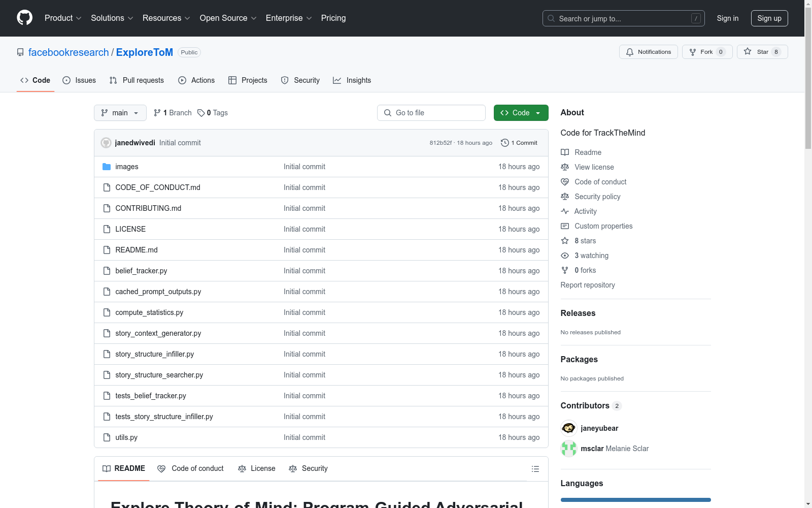
Task: Switch to the License tab in README panel
Action: tap(257, 468)
